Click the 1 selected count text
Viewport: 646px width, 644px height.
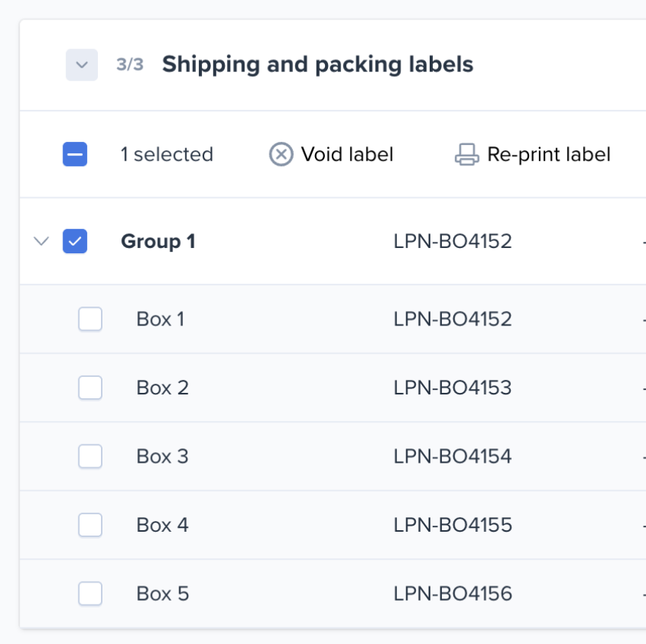pyautogui.click(x=166, y=155)
